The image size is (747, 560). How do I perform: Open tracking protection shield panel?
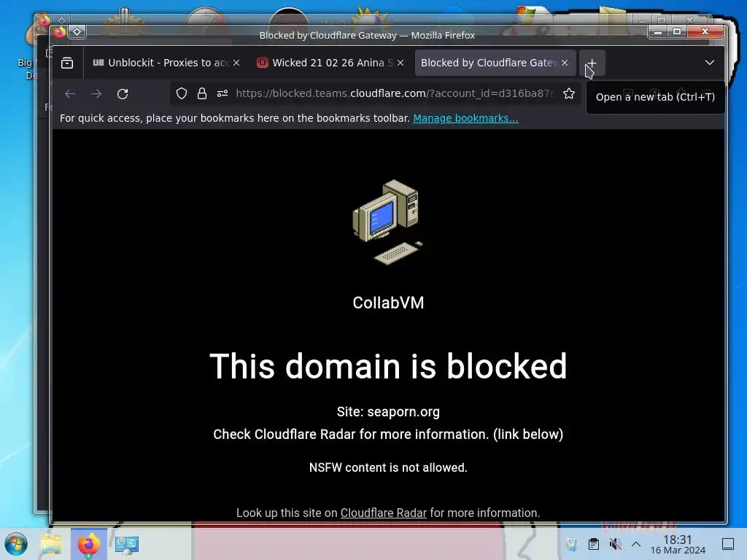coord(182,94)
